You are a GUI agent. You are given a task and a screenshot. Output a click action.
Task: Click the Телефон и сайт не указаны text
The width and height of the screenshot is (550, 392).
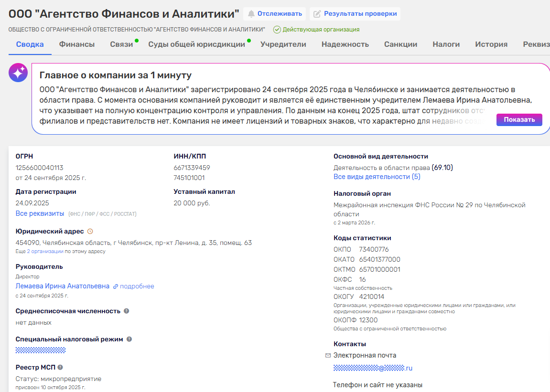click(x=377, y=385)
